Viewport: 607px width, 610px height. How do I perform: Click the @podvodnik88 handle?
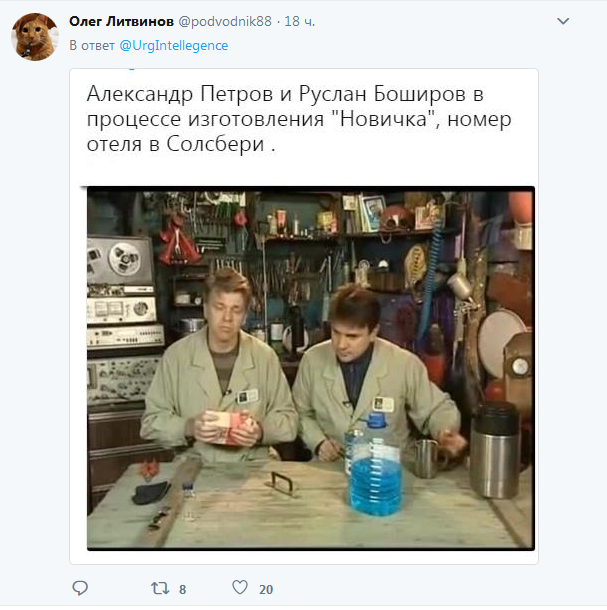225,21
